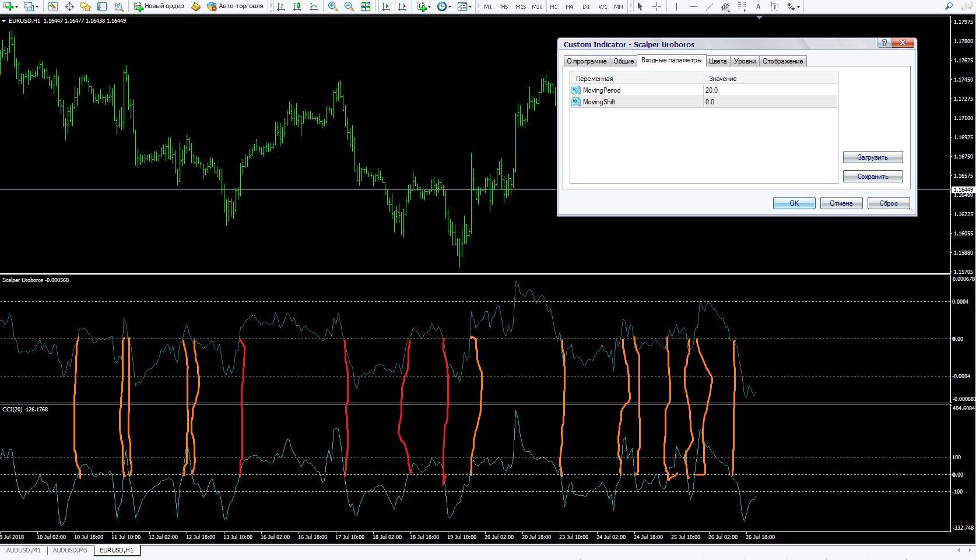
Task: Select the horizontal line drawing tool
Action: [x=693, y=6]
